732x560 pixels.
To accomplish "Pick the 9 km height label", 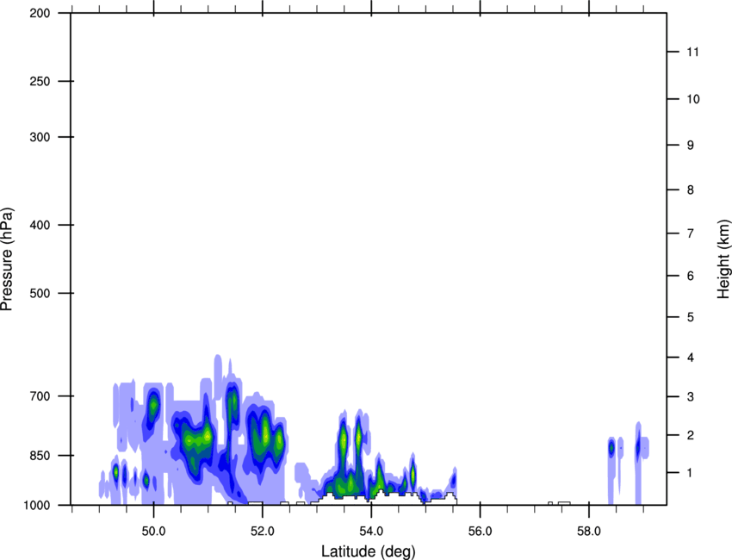I will click(691, 146).
